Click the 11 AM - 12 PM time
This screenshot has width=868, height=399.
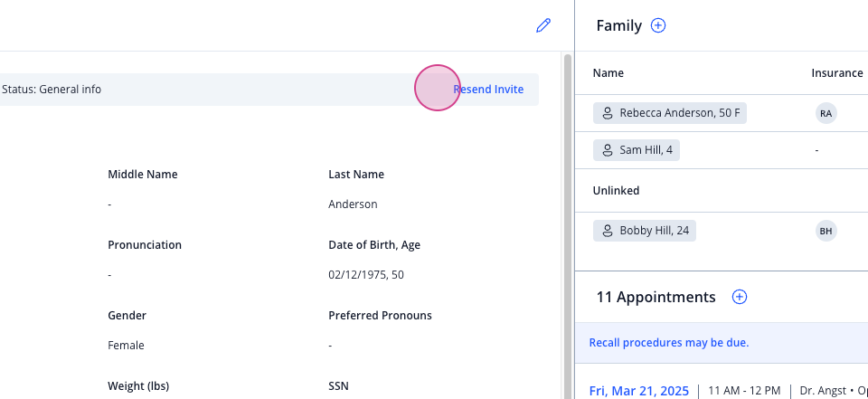pyautogui.click(x=744, y=391)
